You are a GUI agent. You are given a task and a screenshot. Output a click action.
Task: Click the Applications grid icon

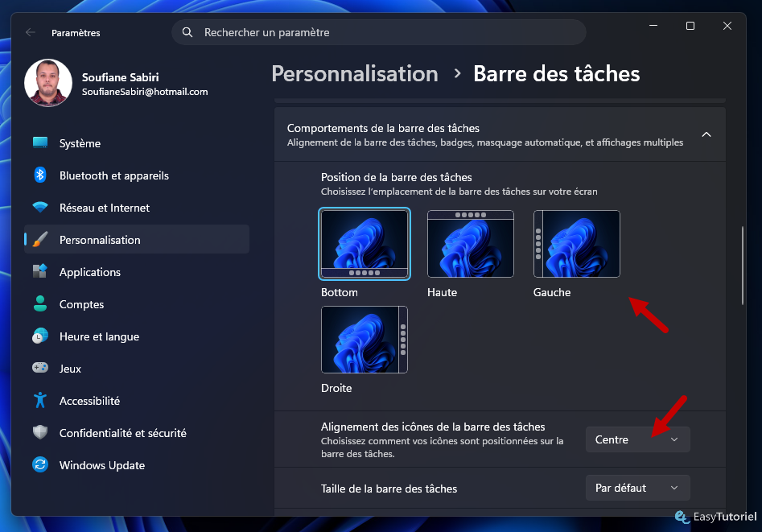tap(40, 271)
